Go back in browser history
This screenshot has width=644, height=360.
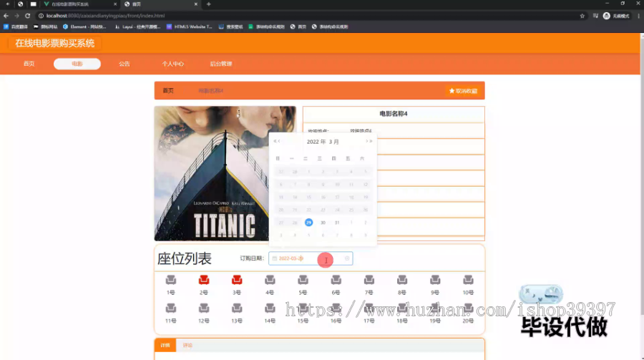pyautogui.click(x=6, y=16)
